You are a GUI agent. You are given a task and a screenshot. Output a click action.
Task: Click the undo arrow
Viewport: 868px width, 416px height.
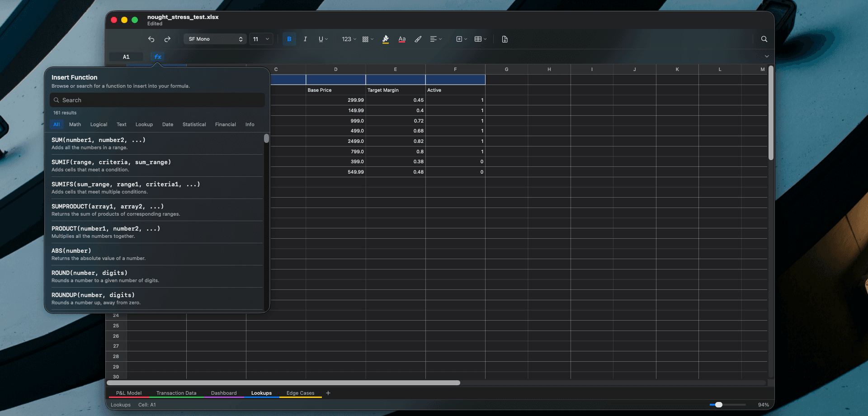[x=151, y=39]
